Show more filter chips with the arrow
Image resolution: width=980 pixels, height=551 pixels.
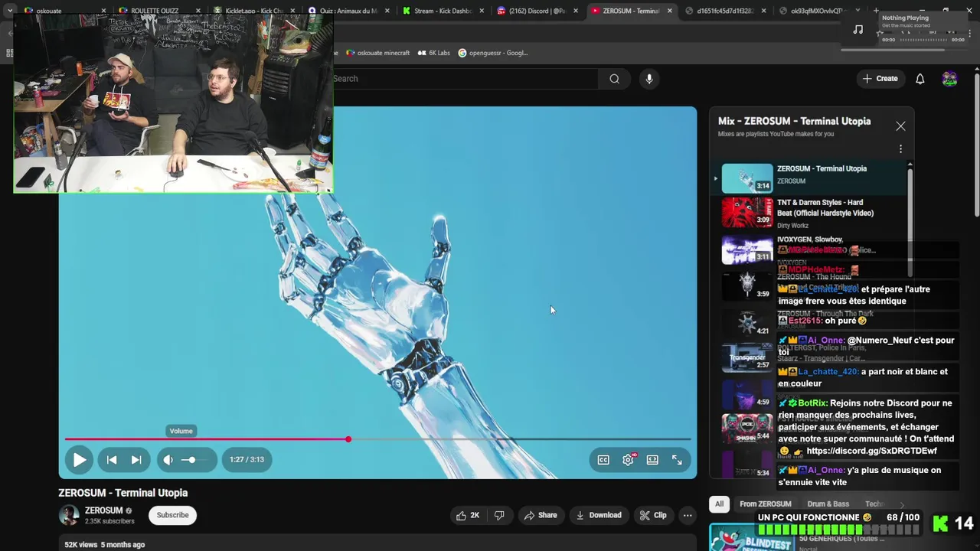click(x=902, y=504)
